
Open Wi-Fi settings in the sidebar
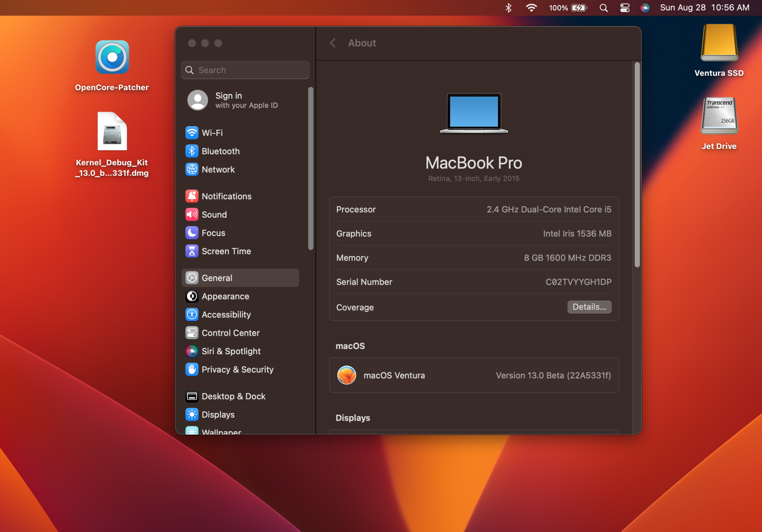pos(212,133)
